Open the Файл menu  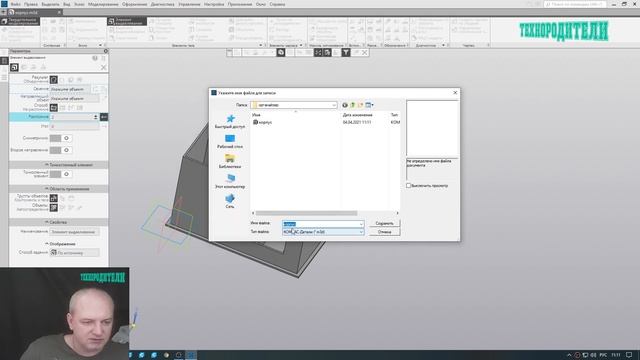click(16, 4)
